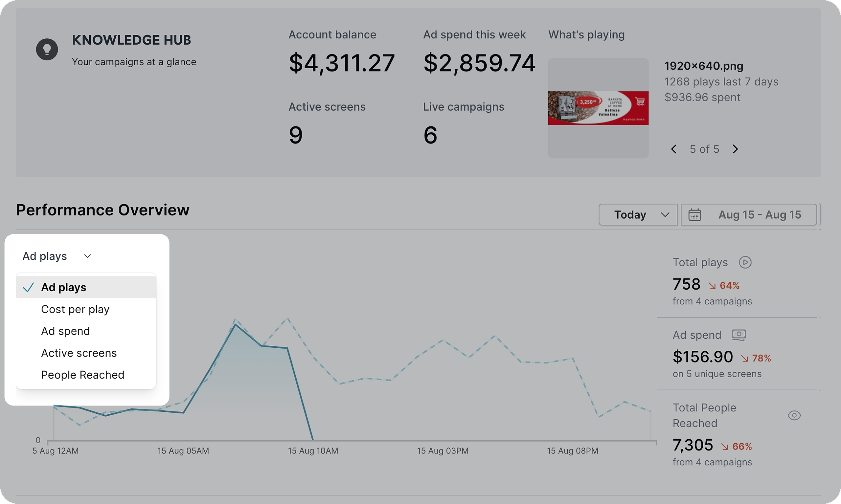Click the Knowledge Hub lightbulb icon
Screen dimensions: 841x504
pos(47,50)
